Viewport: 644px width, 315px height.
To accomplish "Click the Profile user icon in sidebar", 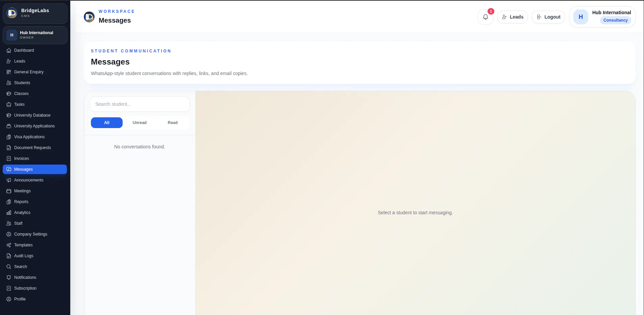I will click(x=9, y=299).
